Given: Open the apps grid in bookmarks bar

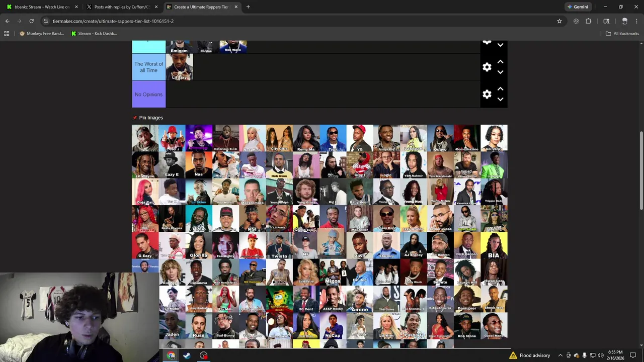Looking at the screenshot, I should tap(7, 34).
